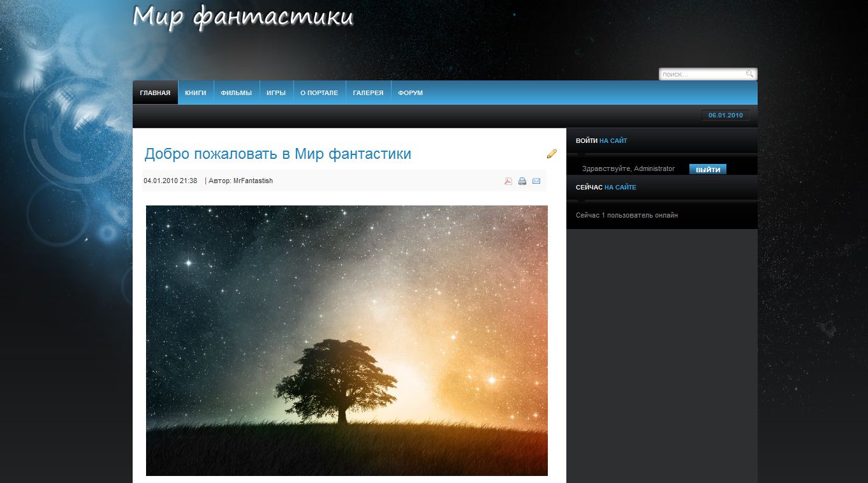This screenshot has width=868, height=483.
Task: Click the Мир фантастики site logo
Action: tap(243, 17)
